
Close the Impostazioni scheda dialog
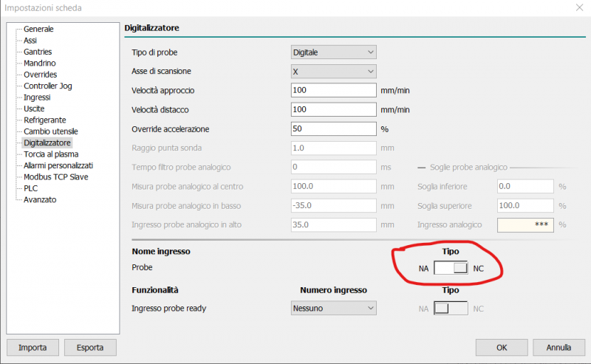point(578,8)
